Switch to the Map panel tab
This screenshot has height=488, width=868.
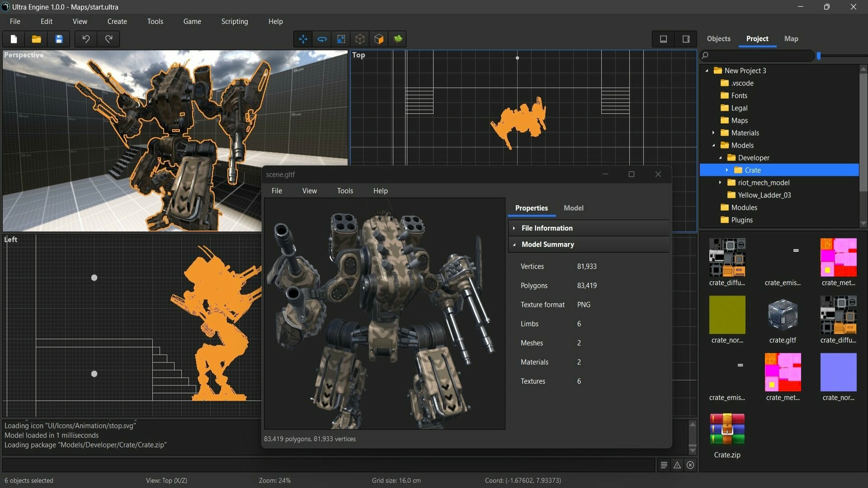pyautogui.click(x=791, y=38)
